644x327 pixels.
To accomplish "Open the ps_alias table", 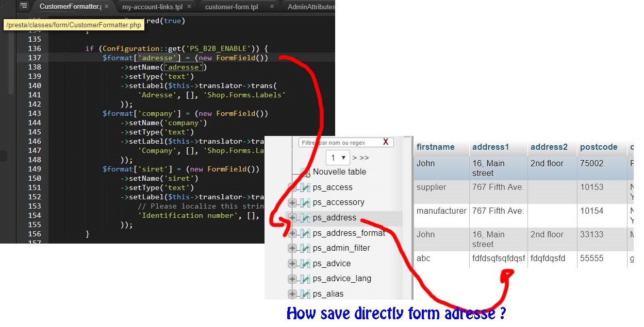I will point(328,294).
